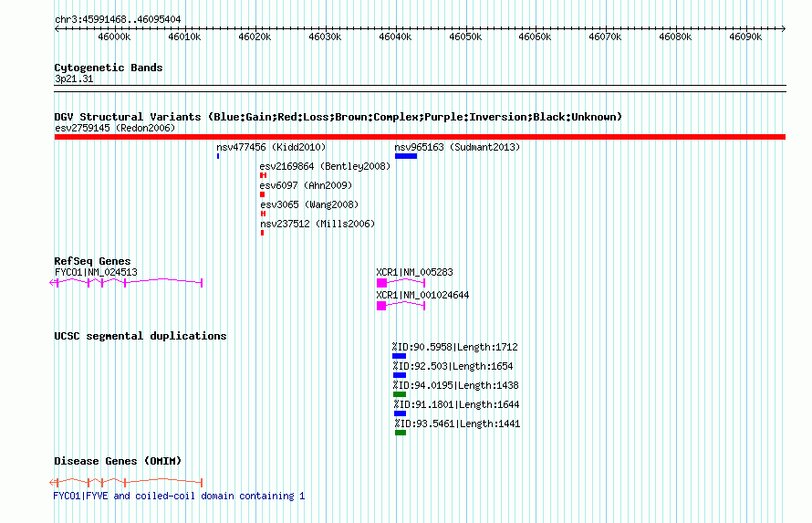Image resolution: width=812 pixels, height=523 pixels.
Task: Select green duplication bar with ID 93.5461
Action: pyautogui.click(x=401, y=433)
